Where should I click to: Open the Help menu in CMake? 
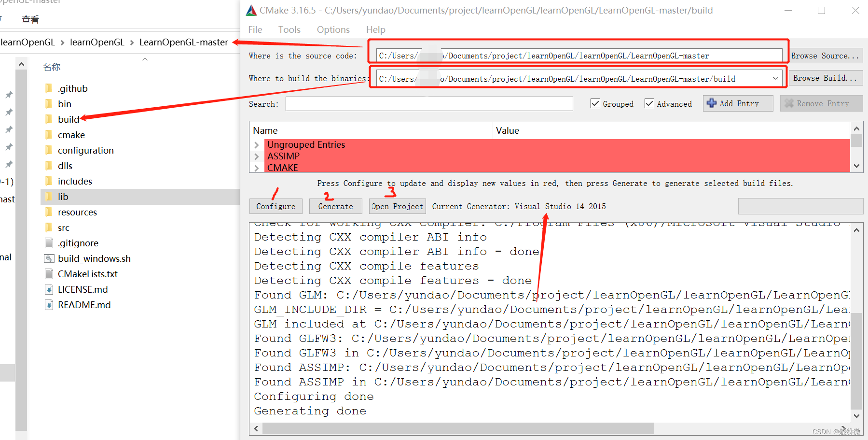376,29
